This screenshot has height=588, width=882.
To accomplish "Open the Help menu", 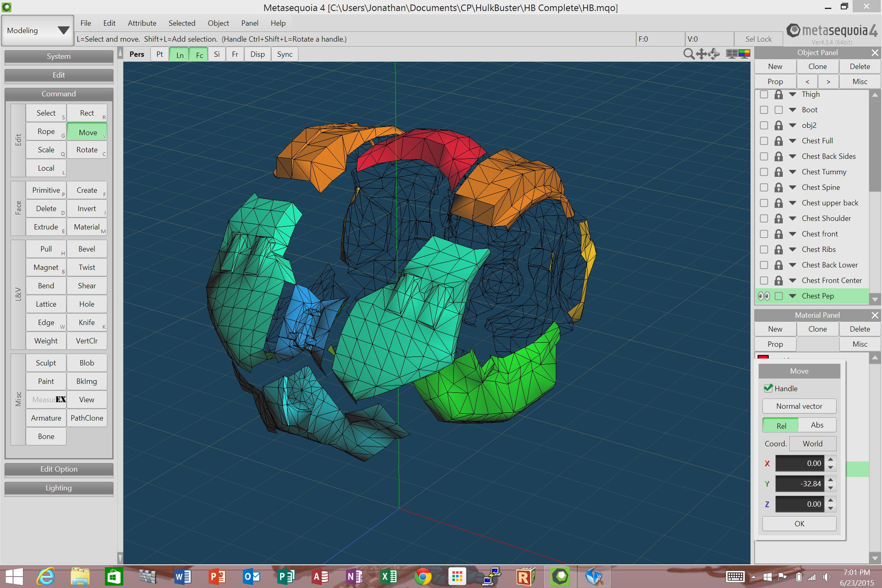I will point(278,23).
